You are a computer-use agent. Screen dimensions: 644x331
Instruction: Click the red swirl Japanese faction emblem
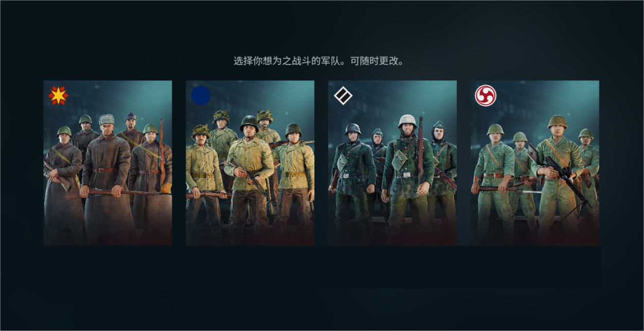pos(485,96)
